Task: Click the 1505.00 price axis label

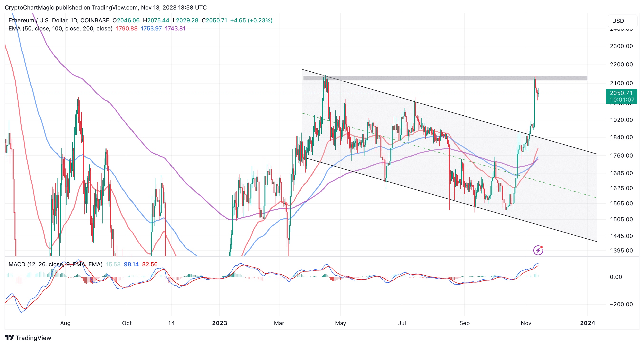Action: click(x=621, y=219)
